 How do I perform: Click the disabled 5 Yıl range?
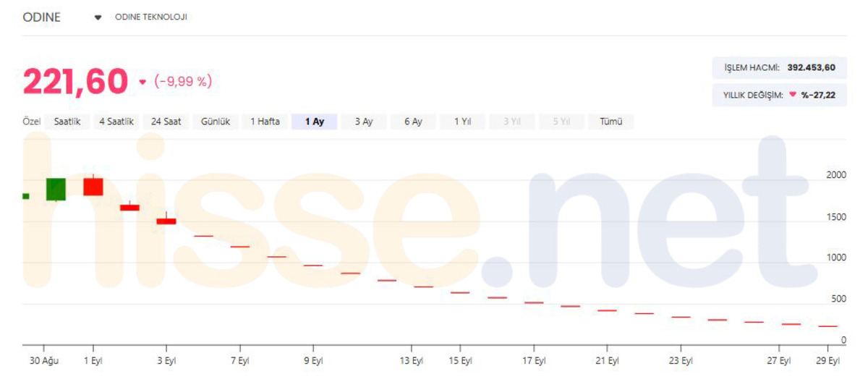[561, 122]
